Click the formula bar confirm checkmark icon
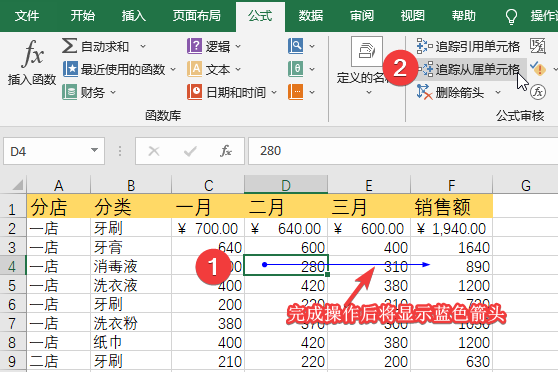Screen dimensions: 558x372 pos(190,151)
